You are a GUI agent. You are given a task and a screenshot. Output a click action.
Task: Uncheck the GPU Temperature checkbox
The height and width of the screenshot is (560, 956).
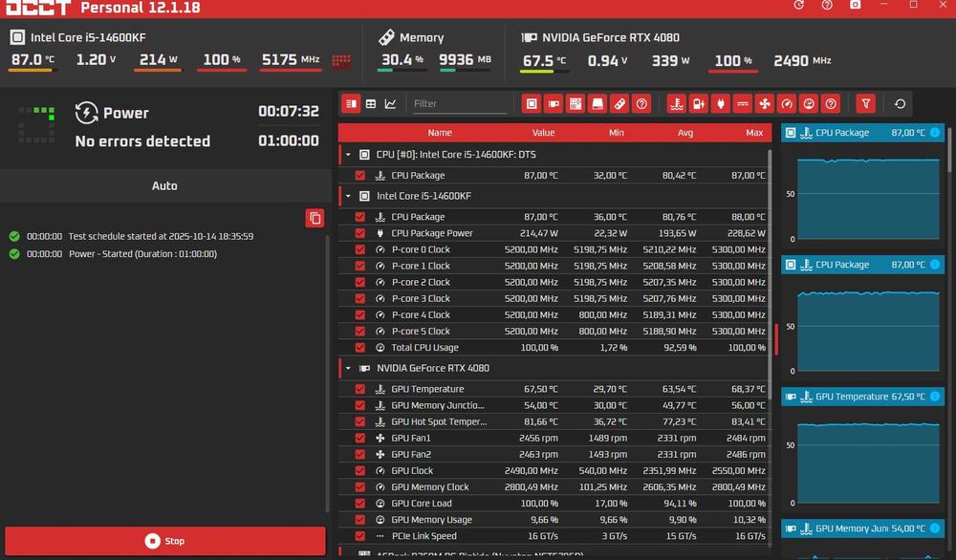[x=359, y=389]
